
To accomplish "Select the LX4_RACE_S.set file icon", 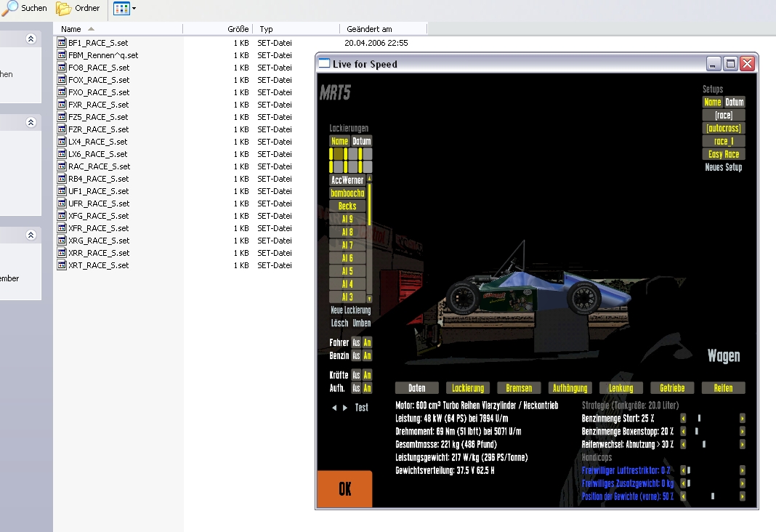I will pyautogui.click(x=62, y=142).
